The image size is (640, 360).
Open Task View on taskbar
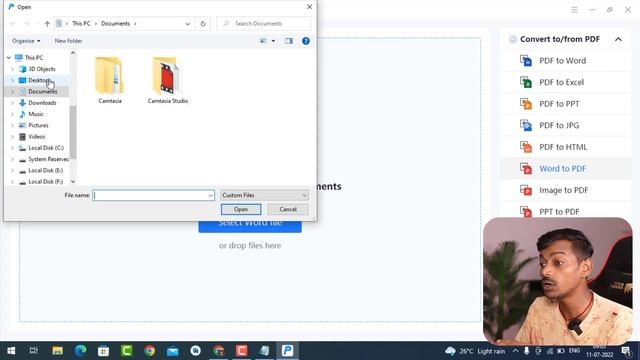pos(34,351)
